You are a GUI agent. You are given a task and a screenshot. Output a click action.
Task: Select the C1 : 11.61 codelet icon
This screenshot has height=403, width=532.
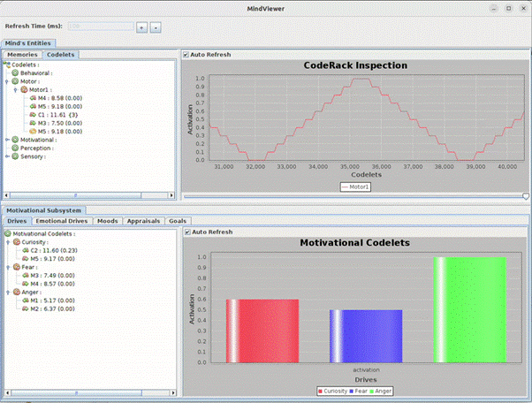point(33,114)
